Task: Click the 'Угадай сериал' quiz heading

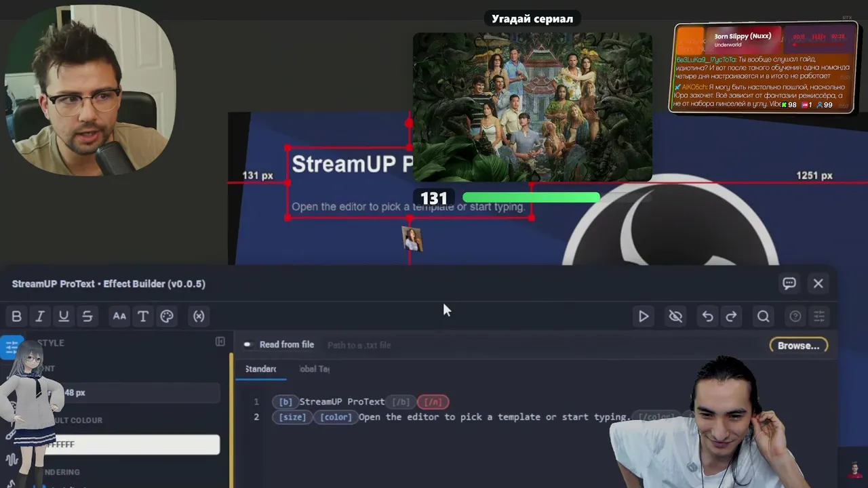Action: coord(532,19)
